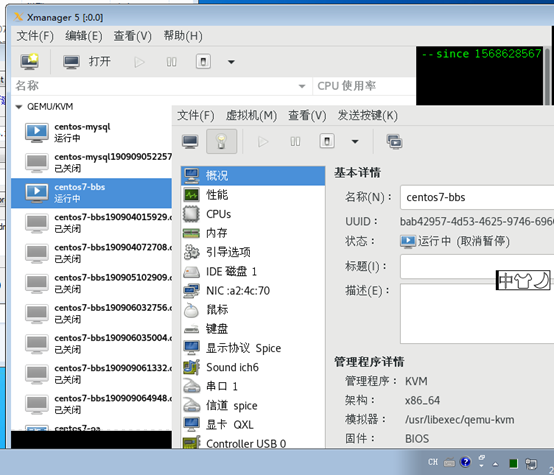The width and height of the screenshot is (554, 475).
Task: Click the 描述(E) description text area
Action: 477,313
